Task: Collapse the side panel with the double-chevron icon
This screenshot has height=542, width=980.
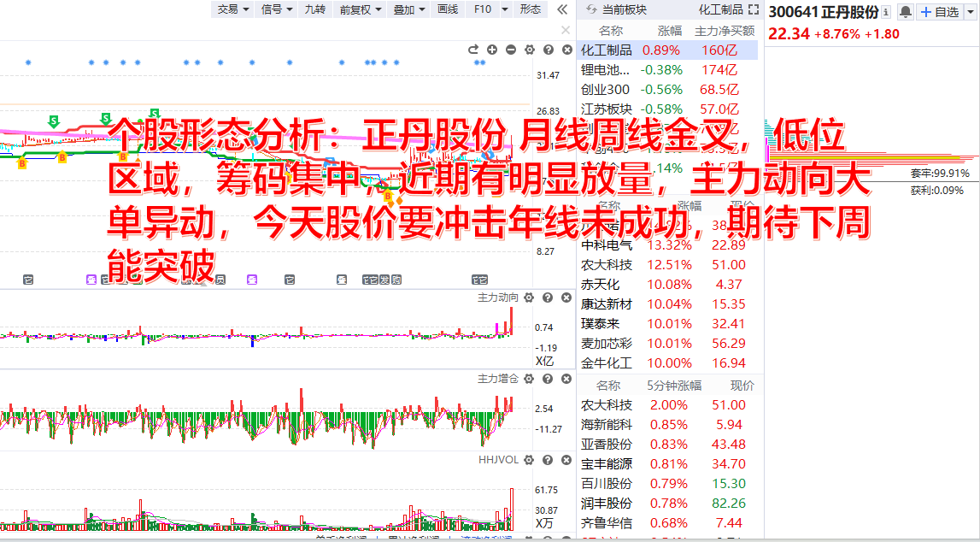Action: [562, 9]
